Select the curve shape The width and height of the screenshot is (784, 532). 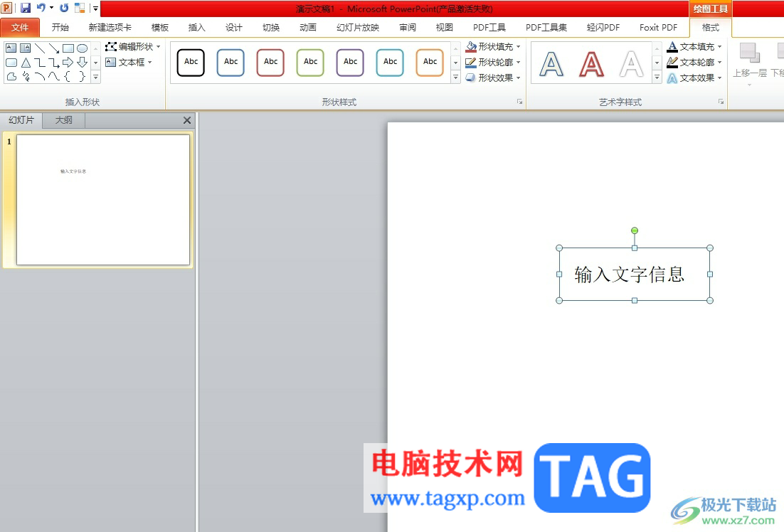pos(53,77)
